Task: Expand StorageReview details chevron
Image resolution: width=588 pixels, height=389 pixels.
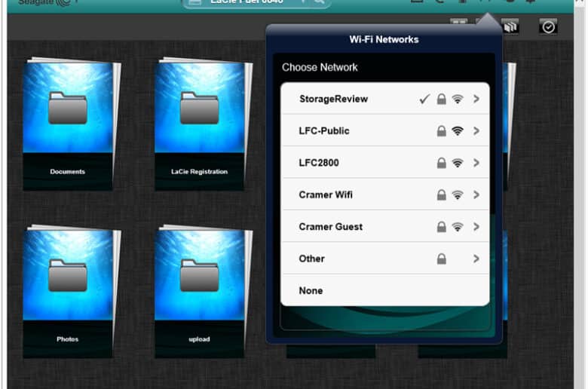Action: [476, 99]
